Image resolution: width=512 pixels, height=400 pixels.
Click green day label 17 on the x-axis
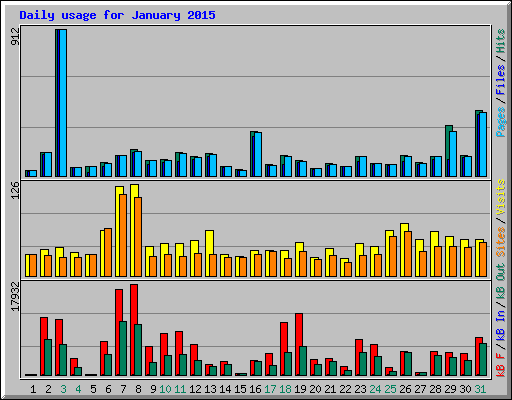(270, 389)
